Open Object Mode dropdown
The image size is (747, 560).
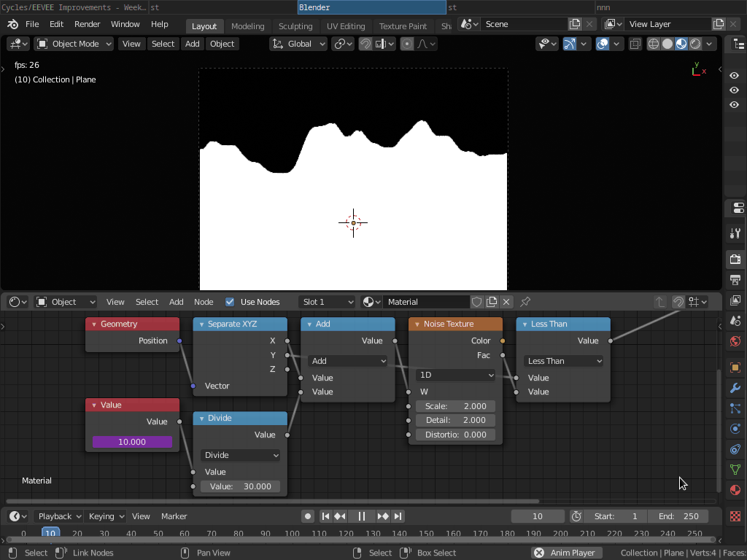click(74, 44)
